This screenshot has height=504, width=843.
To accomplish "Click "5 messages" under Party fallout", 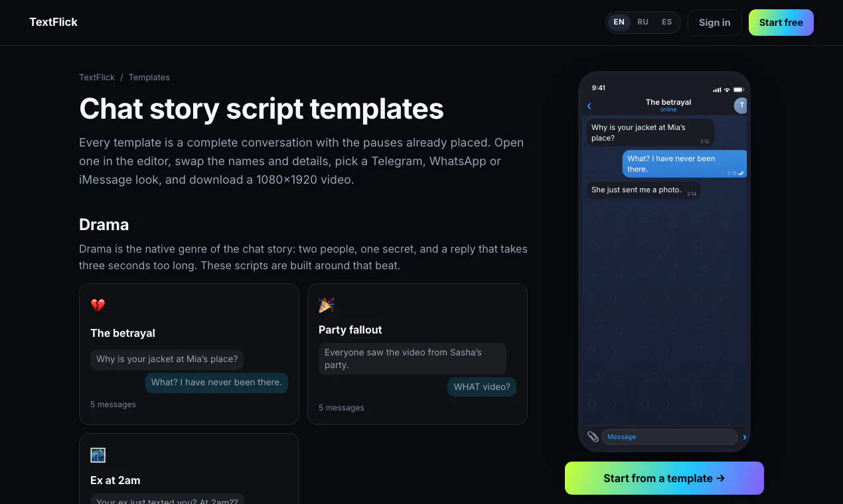I will point(341,408).
